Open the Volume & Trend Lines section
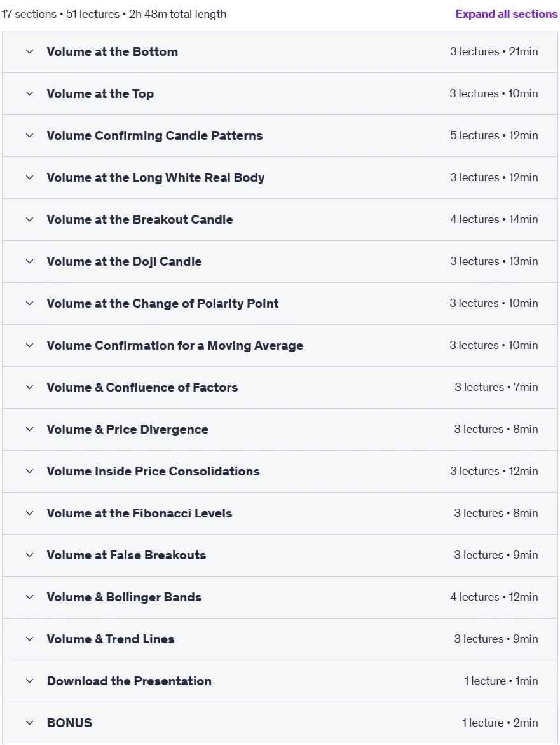Viewport: 560px width, 745px height. (280, 639)
